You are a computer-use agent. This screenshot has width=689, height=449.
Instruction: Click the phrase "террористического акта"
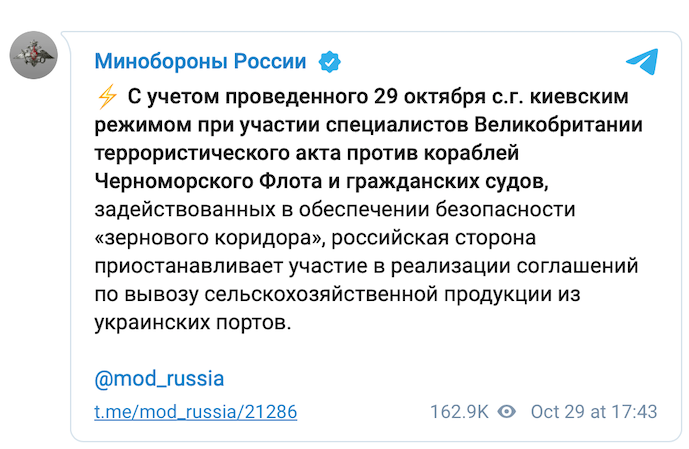tap(217, 153)
